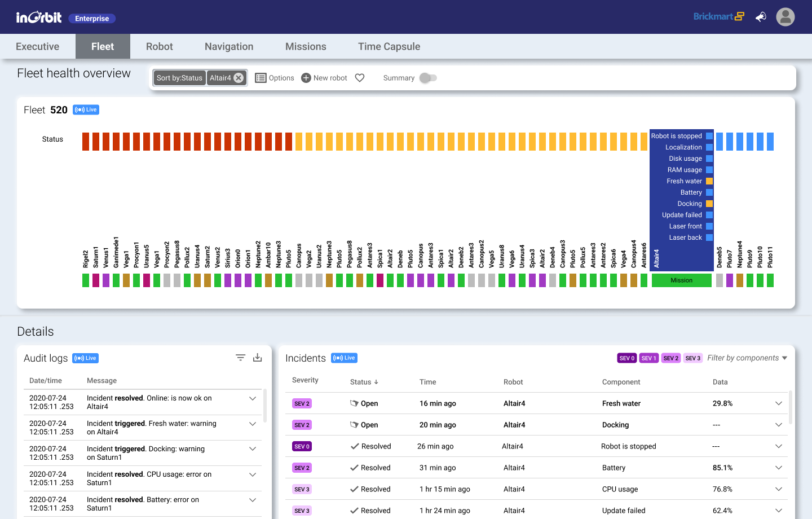Screen dimensions: 812x519
Task: Filter the Audit logs list
Action: click(x=240, y=358)
